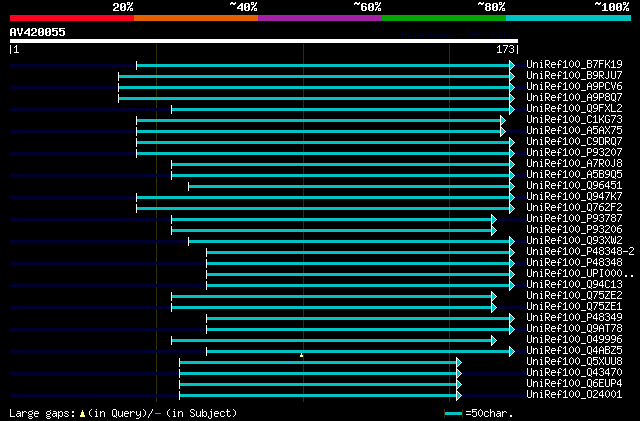The width and height of the screenshot is (640, 421).
Task: Click the arrowhead ending UniRef100_O49996 alignment
Action: coord(494,341)
